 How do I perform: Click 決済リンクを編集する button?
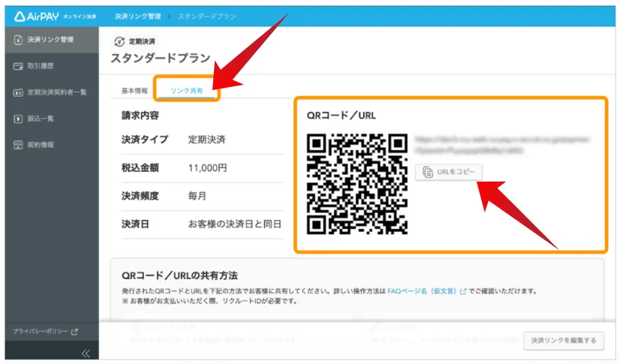pyautogui.click(x=564, y=340)
